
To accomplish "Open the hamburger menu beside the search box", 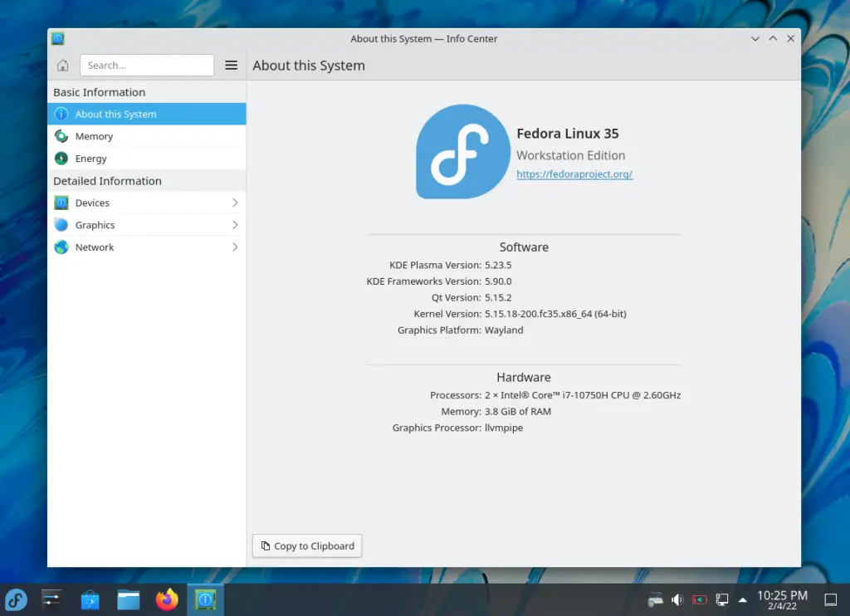I will pos(231,65).
